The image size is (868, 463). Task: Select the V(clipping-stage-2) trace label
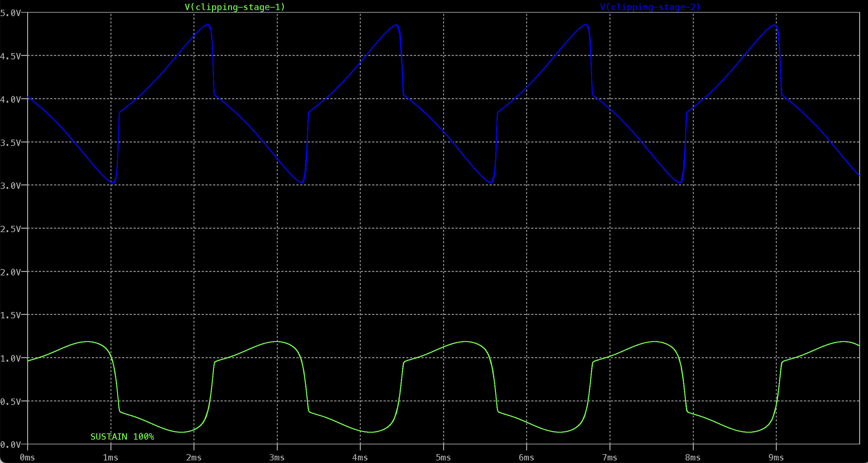click(x=650, y=7)
